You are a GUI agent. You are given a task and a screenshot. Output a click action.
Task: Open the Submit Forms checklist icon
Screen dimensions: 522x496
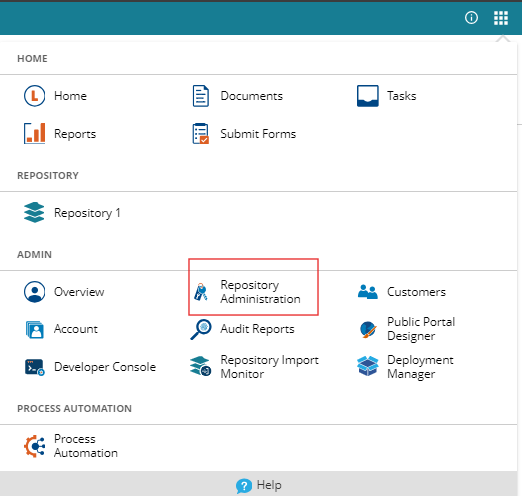[x=201, y=133]
